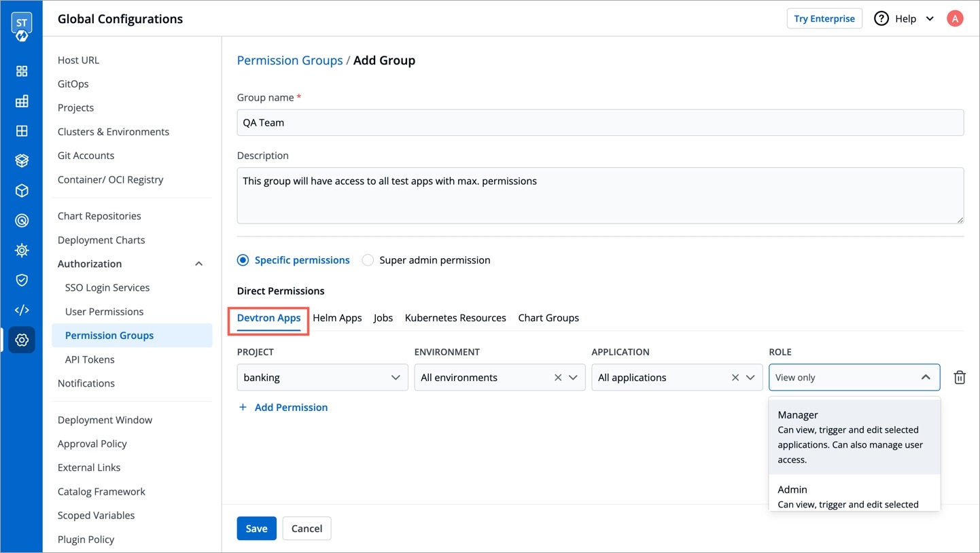
Task: Open SSO Login Services page
Action: [x=107, y=287]
